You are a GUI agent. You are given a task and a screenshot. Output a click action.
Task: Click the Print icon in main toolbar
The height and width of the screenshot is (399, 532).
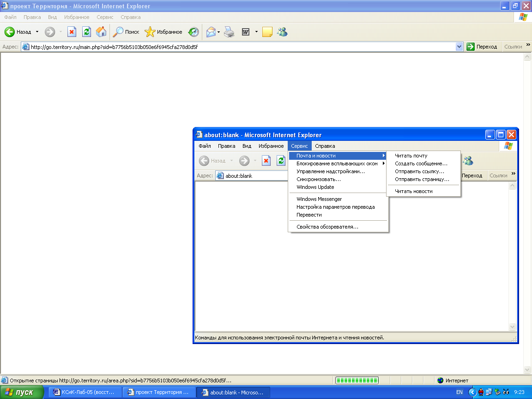click(x=230, y=32)
